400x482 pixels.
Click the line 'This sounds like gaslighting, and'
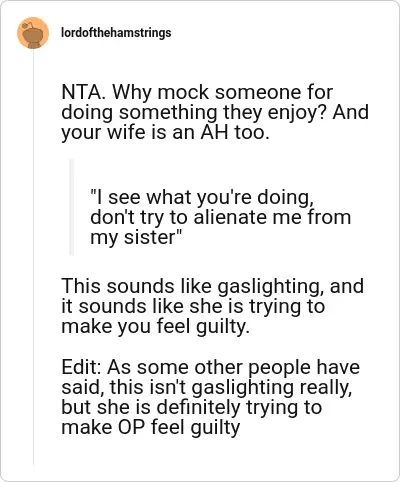(x=212, y=286)
